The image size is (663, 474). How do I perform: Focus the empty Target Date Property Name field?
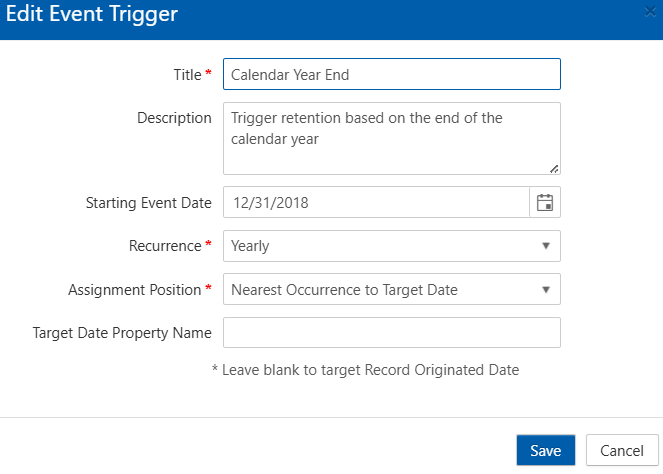click(x=391, y=333)
